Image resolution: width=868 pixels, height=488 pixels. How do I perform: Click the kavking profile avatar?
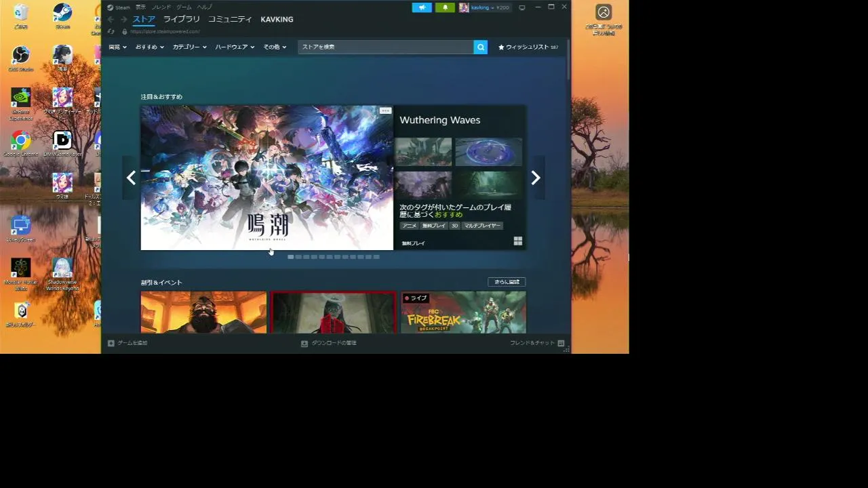pos(464,7)
